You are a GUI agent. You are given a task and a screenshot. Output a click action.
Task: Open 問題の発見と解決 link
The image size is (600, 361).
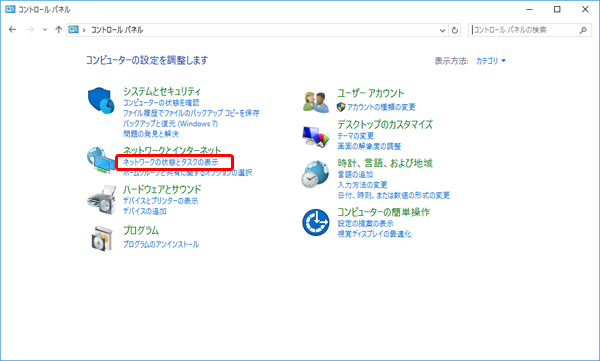[x=151, y=134]
